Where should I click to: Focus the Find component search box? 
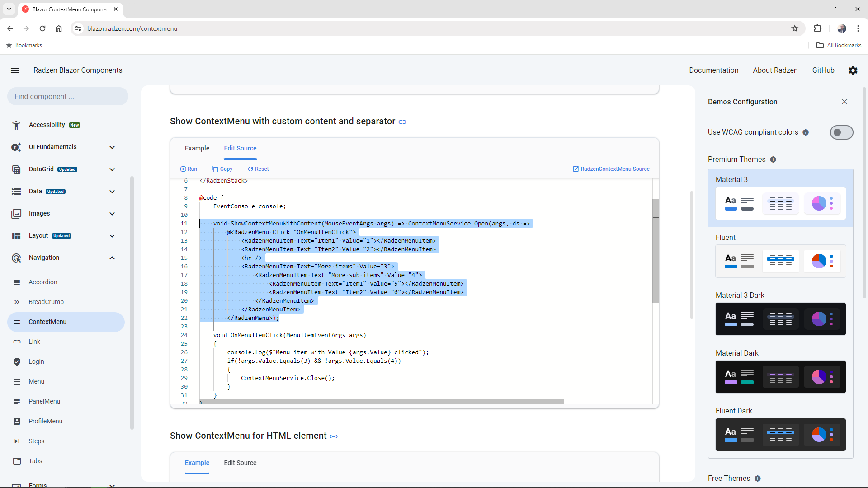(x=68, y=97)
